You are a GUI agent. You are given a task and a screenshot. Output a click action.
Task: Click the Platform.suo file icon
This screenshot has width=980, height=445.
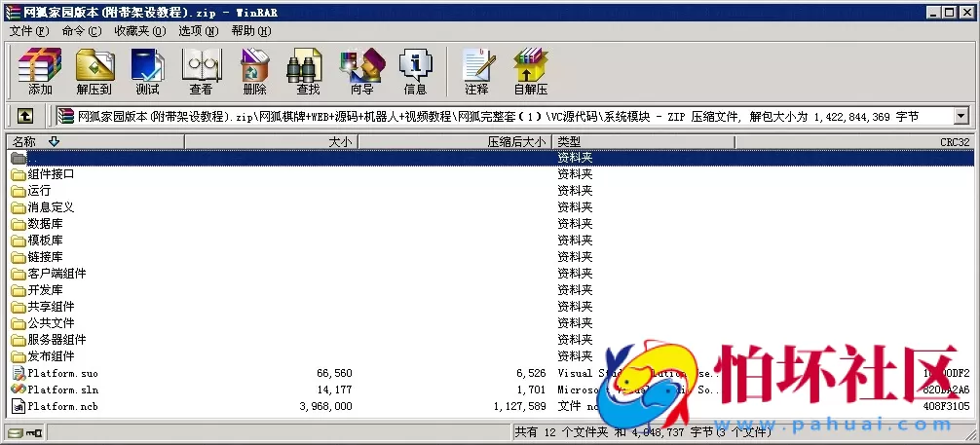19,373
